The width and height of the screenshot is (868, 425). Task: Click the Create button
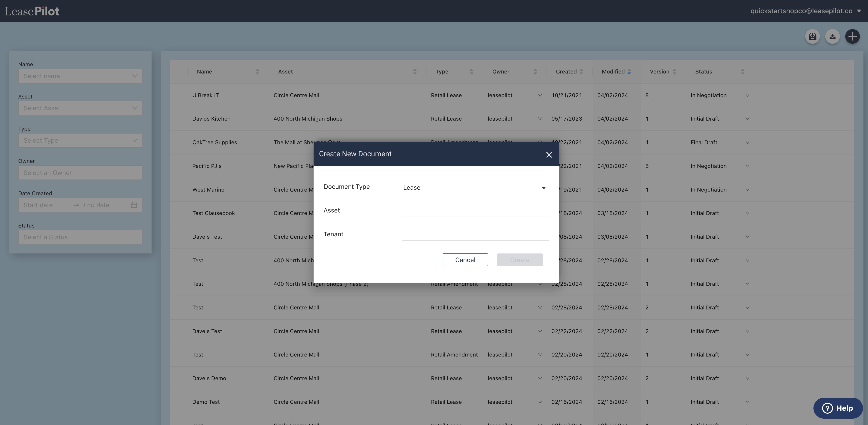pyautogui.click(x=519, y=260)
